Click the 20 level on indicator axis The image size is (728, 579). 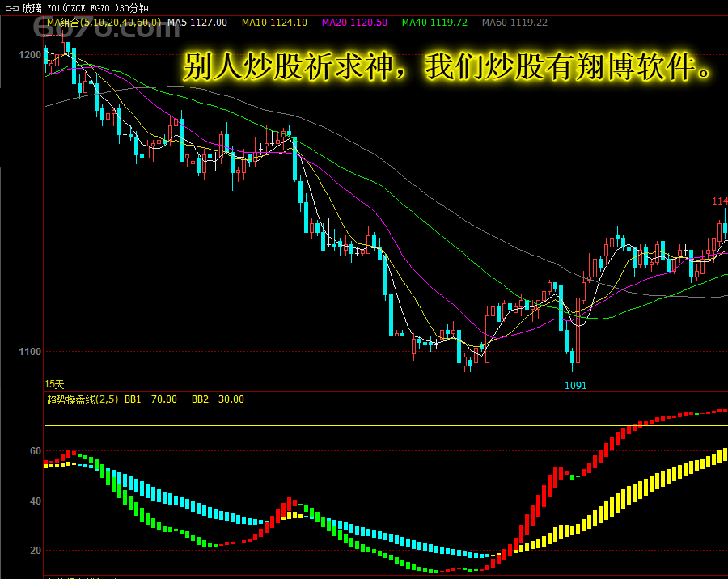coord(36,550)
